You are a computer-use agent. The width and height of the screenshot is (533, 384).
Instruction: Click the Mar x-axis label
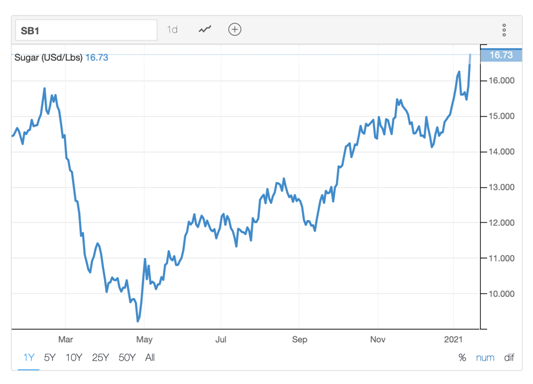pyautogui.click(x=66, y=339)
